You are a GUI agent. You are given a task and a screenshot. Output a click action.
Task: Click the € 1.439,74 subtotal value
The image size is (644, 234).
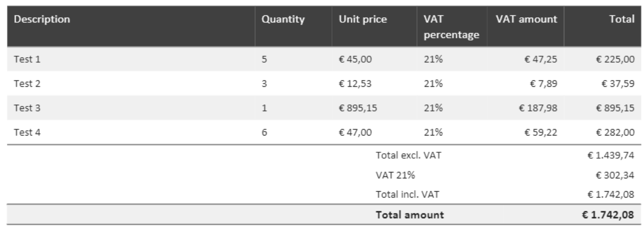[611, 156]
